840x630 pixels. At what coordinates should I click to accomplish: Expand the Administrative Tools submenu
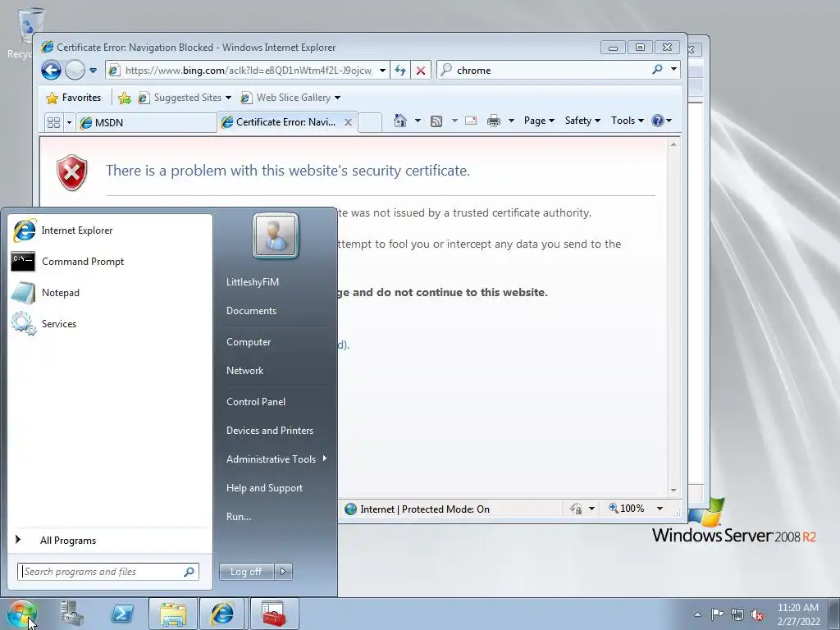coord(276,459)
